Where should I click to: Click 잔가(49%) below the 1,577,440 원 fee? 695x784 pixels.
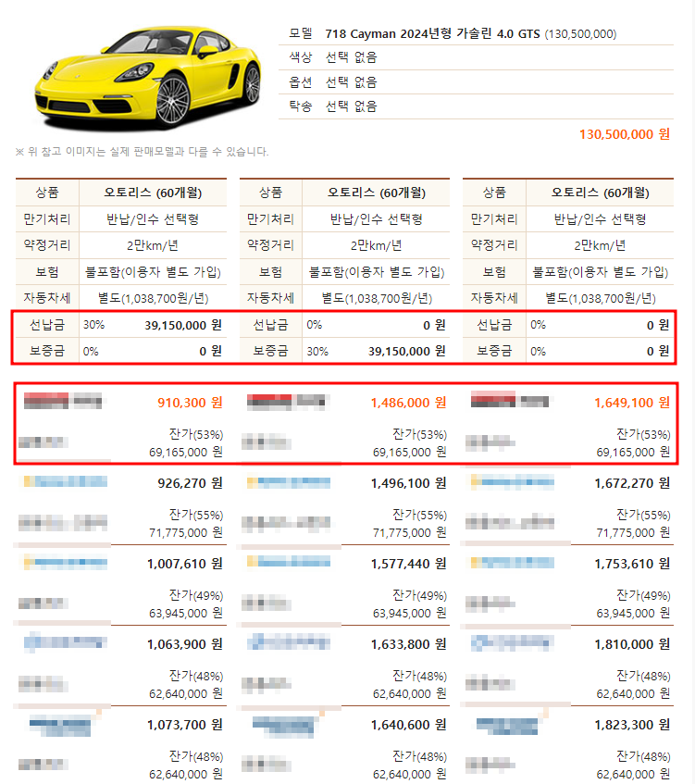pyautogui.click(x=419, y=595)
